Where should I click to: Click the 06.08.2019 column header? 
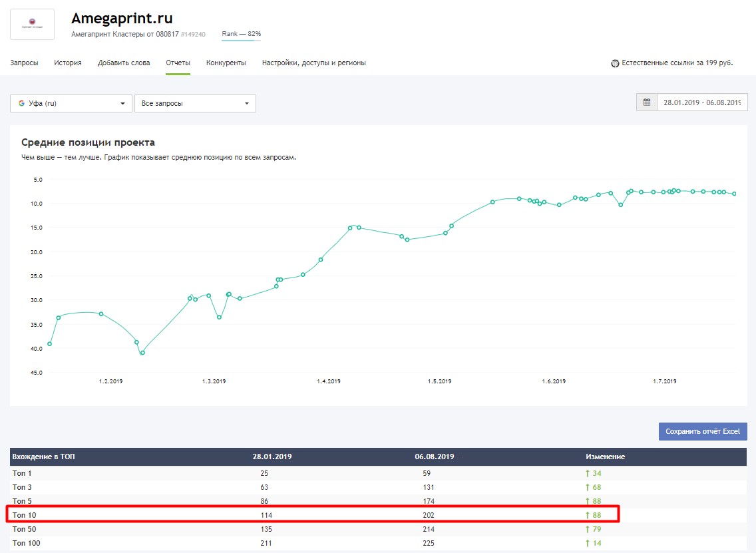tap(435, 457)
